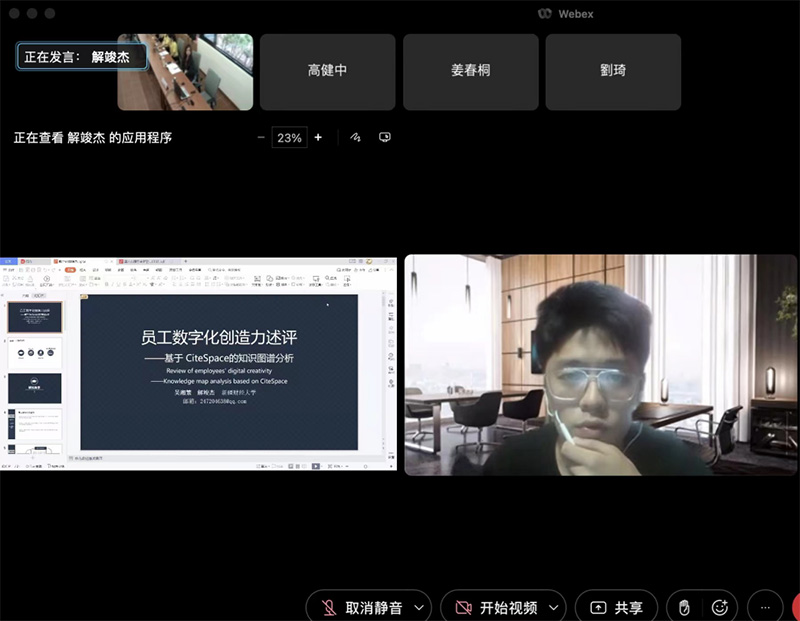Click the red macOS close dot

pos(12,13)
